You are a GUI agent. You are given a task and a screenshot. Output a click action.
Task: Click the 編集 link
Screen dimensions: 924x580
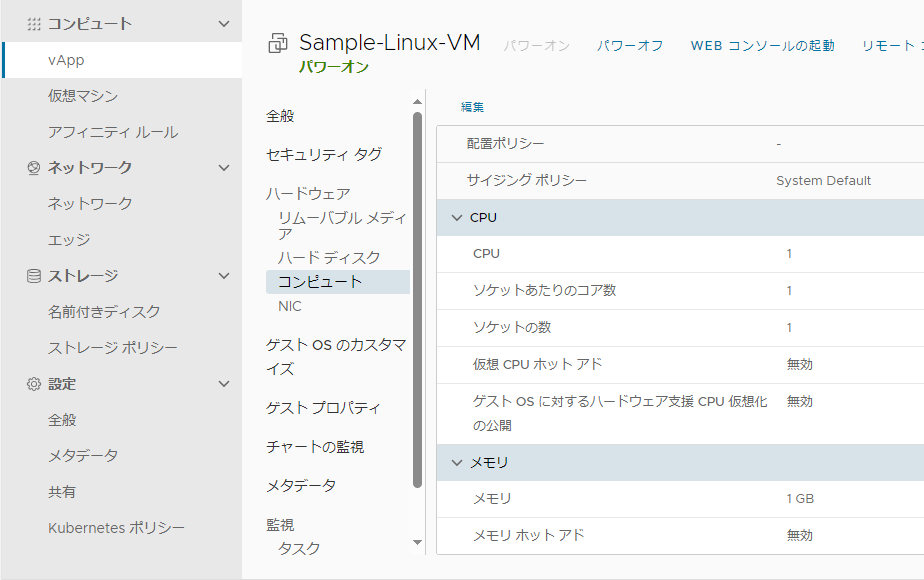click(x=472, y=107)
